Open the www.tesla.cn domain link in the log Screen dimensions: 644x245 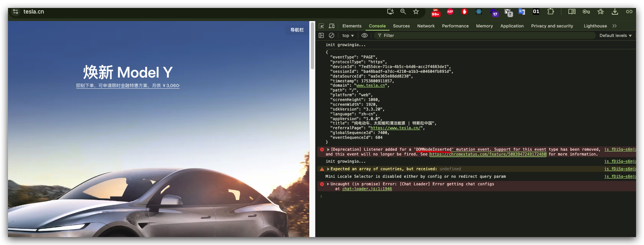coord(371,86)
